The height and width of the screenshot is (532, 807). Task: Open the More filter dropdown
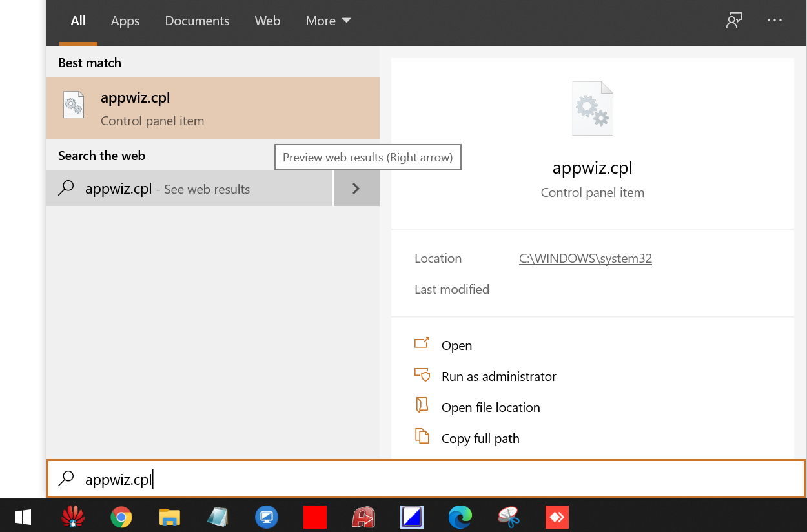point(328,21)
